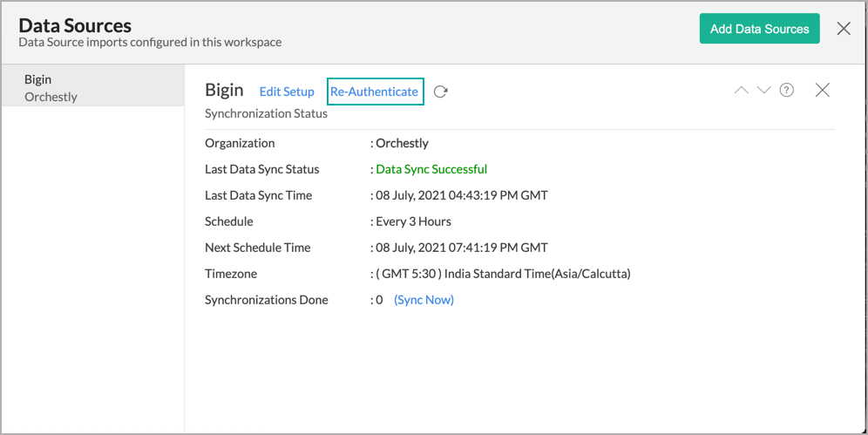This screenshot has width=868, height=435.
Task: Click the Synchronization Status subtitle
Action: click(267, 113)
